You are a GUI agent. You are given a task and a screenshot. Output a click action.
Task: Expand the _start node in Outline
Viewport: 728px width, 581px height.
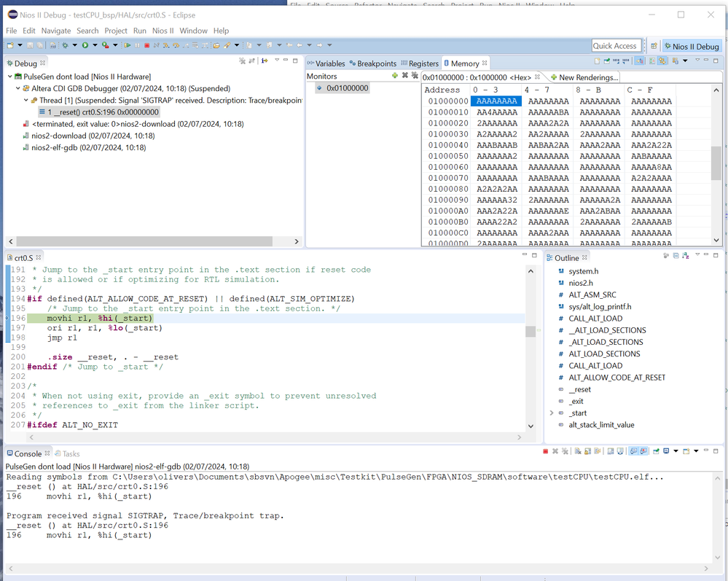pyautogui.click(x=552, y=413)
